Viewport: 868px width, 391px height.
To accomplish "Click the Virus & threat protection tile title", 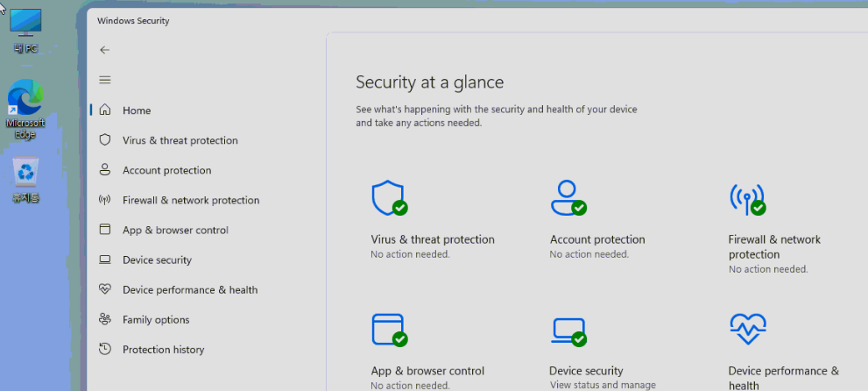I will point(433,239).
